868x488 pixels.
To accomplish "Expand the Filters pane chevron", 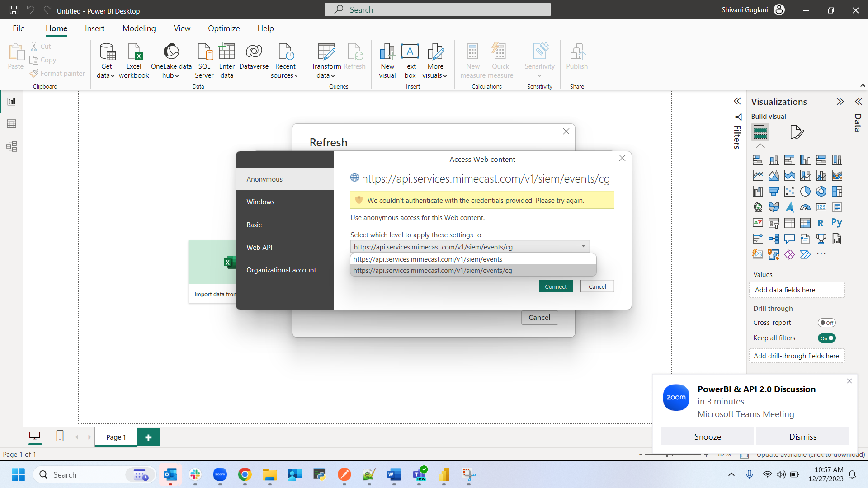I will (x=737, y=101).
